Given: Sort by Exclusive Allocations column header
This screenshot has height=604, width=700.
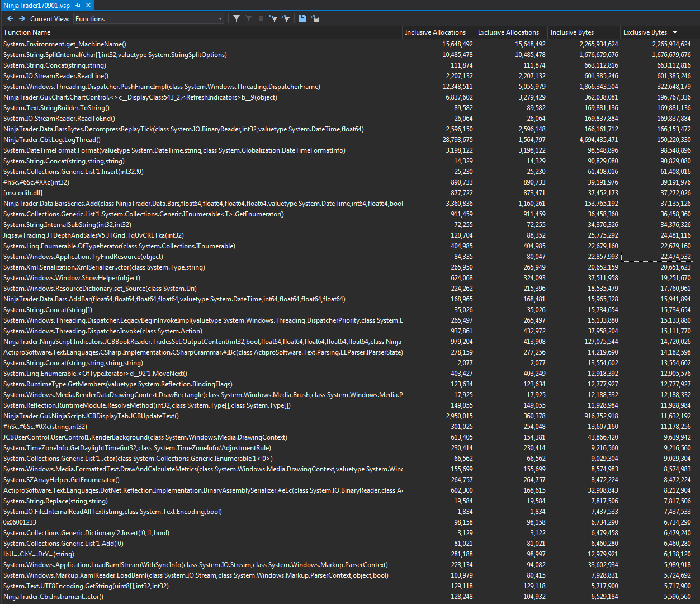Looking at the screenshot, I should tap(511, 32).
